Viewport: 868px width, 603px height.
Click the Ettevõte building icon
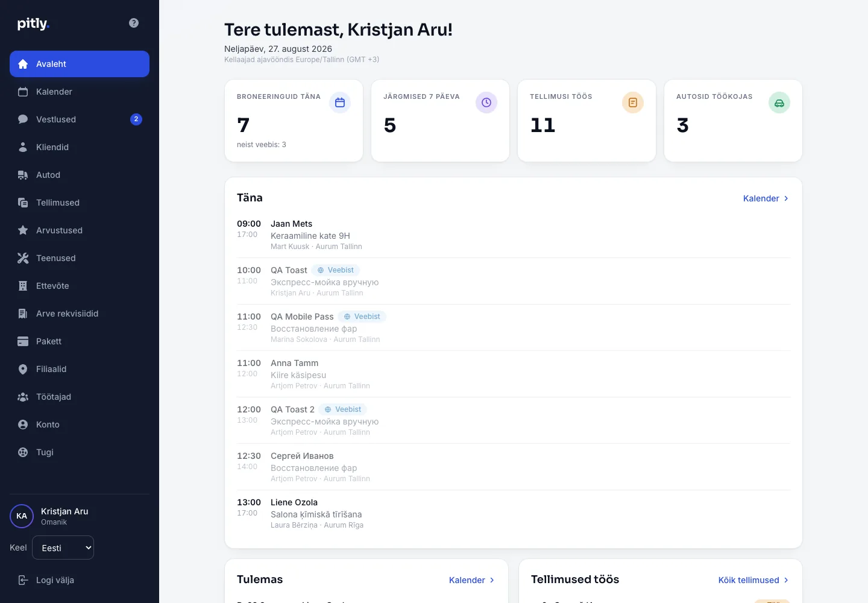(x=23, y=286)
